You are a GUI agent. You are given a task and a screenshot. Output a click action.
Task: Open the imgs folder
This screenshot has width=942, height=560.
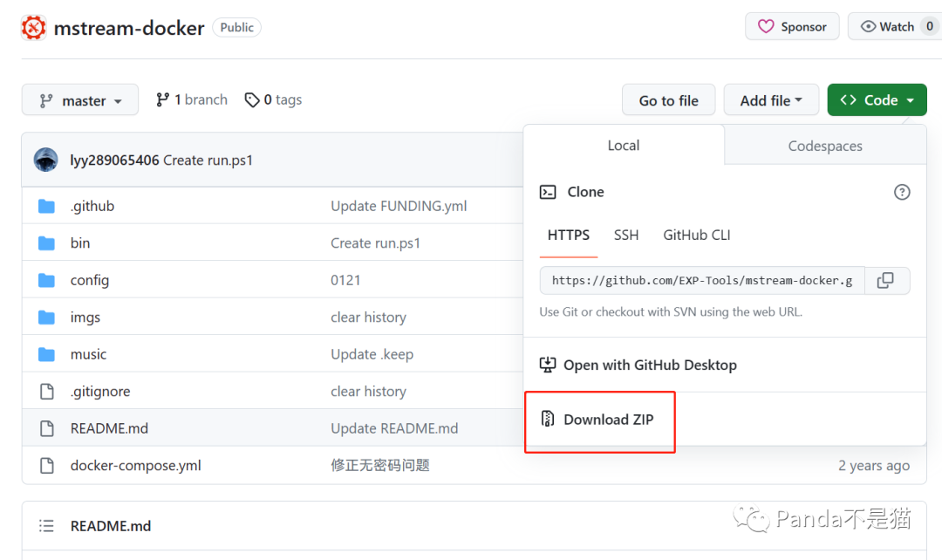tap(85, 318)
